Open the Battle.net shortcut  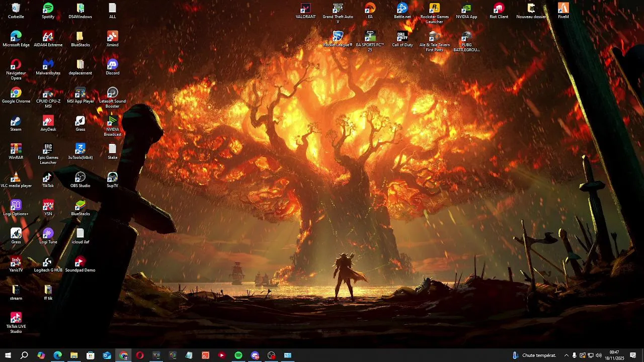click(403, 11)
